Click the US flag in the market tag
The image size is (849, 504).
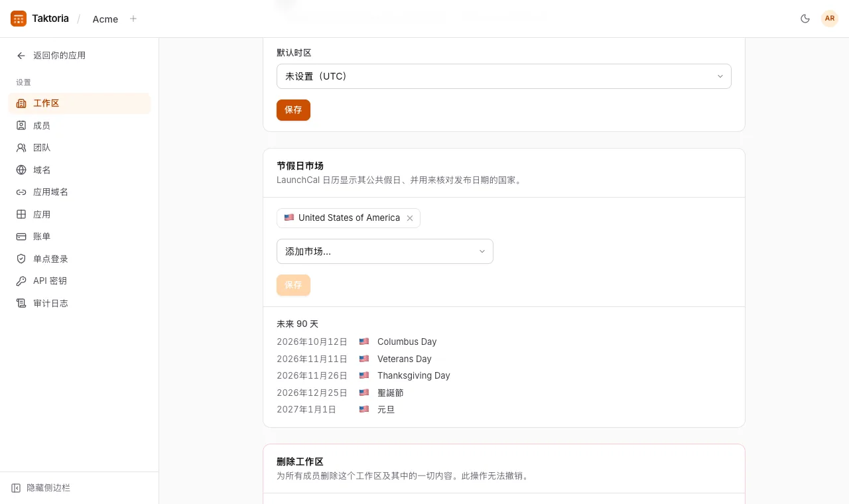coord(289,218)
